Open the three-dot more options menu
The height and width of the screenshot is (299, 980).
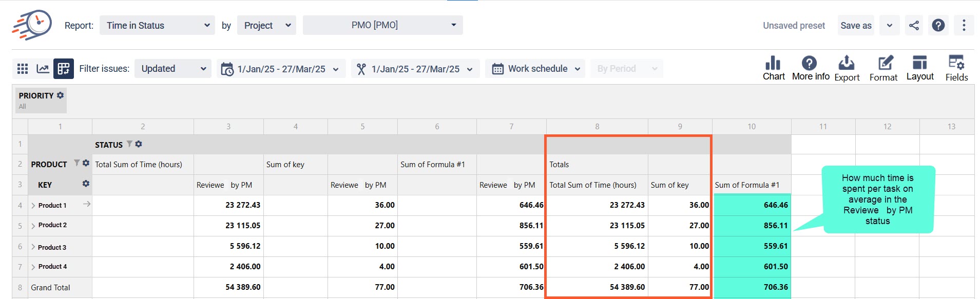click(x=964, y=25)
